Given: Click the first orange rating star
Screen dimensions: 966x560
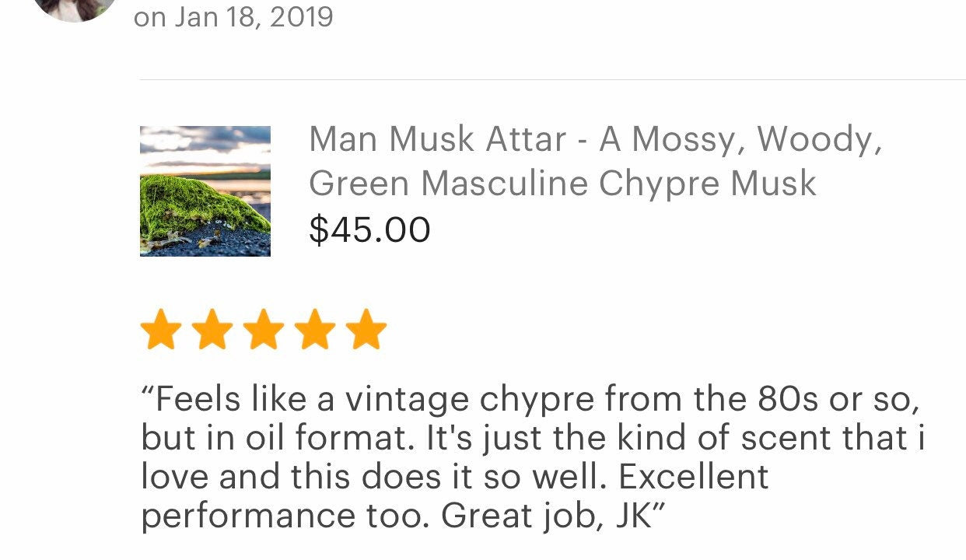Looking at the screenshot, I should point(161,329).
